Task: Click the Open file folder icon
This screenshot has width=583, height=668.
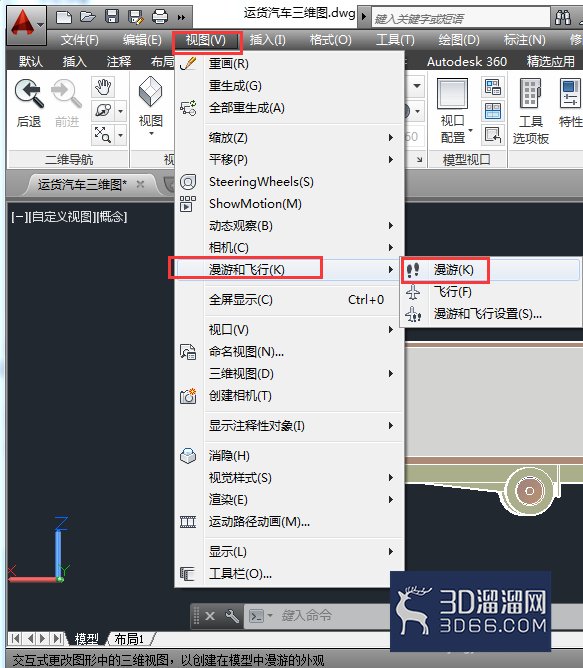Action: (88, 17)
